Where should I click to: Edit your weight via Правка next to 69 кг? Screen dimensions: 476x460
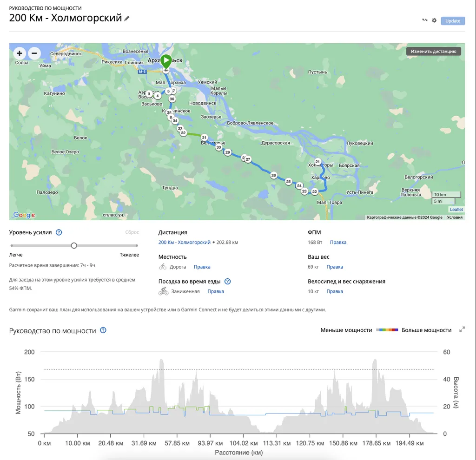pos(335,267)
